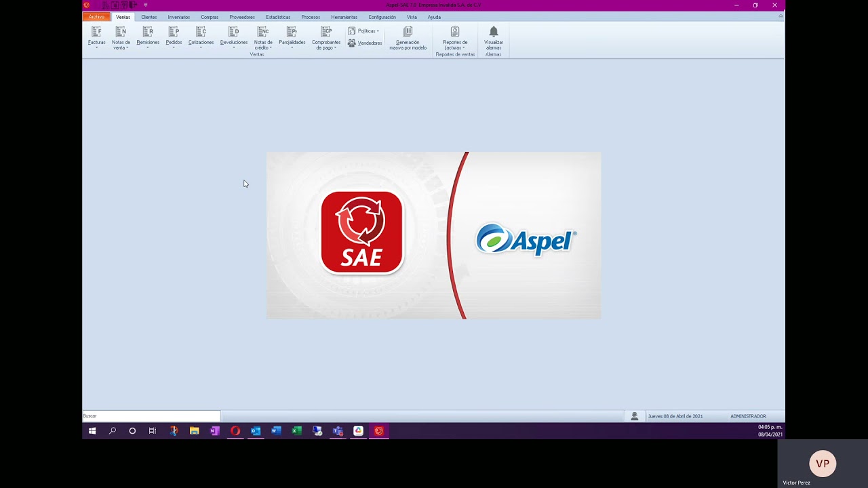This screenshot has width=868, height=488.
Task: Open the Opera browser taskbar icon
Action: [235, 430]
